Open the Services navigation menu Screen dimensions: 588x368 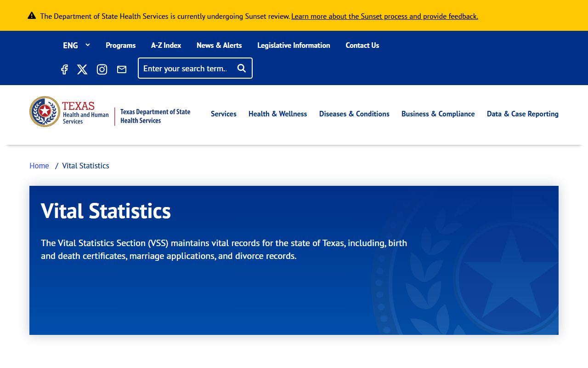click(224, 114)
